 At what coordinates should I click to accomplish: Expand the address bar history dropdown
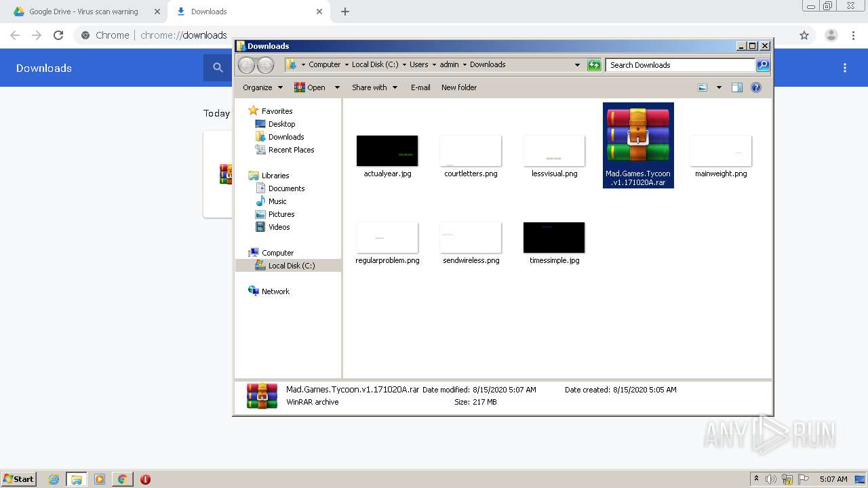point(577,65)
